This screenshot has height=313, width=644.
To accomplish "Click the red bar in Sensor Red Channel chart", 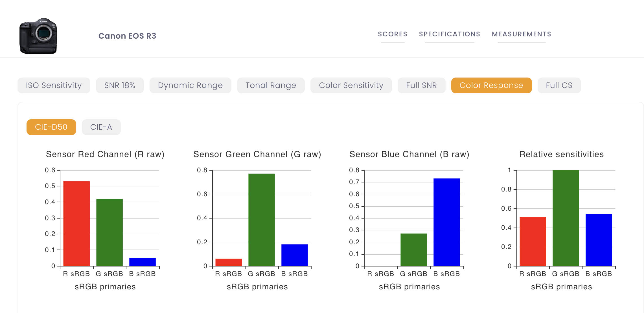I will (x=76, y=224).
